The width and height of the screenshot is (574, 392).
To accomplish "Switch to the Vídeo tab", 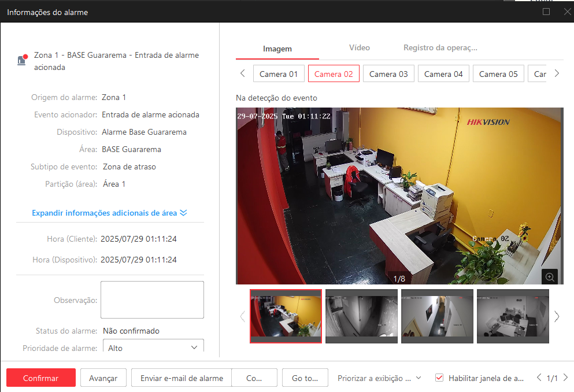I will 360,48.
